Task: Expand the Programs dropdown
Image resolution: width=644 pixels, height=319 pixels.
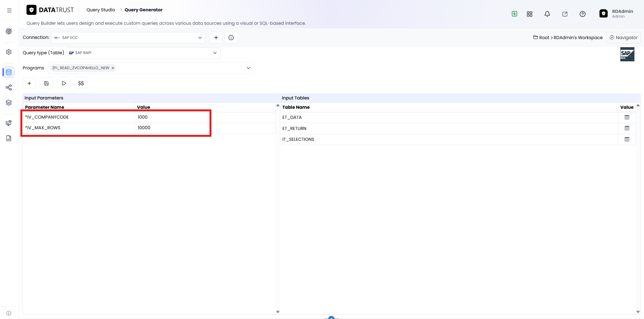Action: tap(151, 68)
